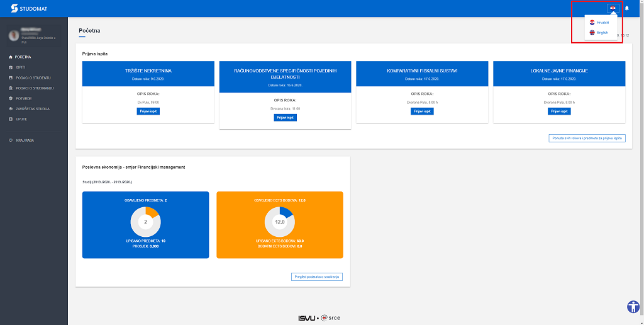The height and width of the screenshot is (325, 644).
Task: Click the Studomat logo icon
Action: [15, 8]
